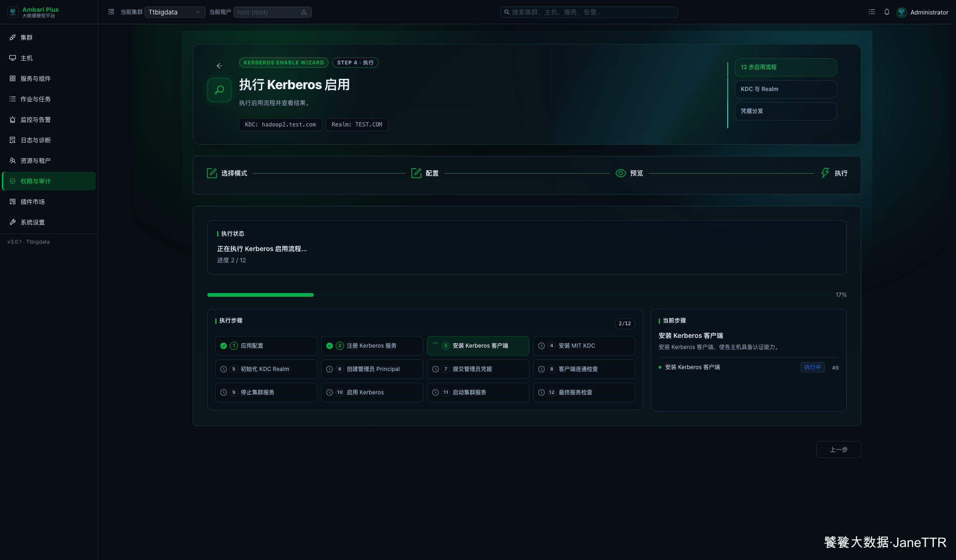Click the Administrator avatar icon
The image size is (956, 560).
click(x=902, y=12)
